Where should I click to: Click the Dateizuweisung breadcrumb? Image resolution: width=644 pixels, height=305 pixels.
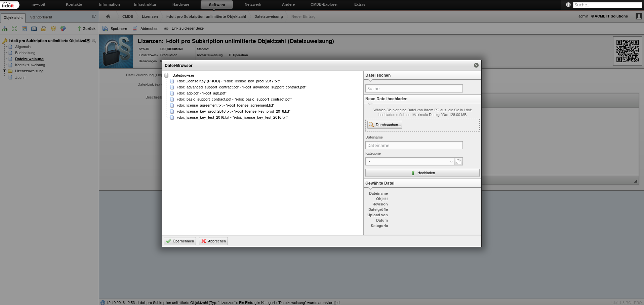coord(269,16)
